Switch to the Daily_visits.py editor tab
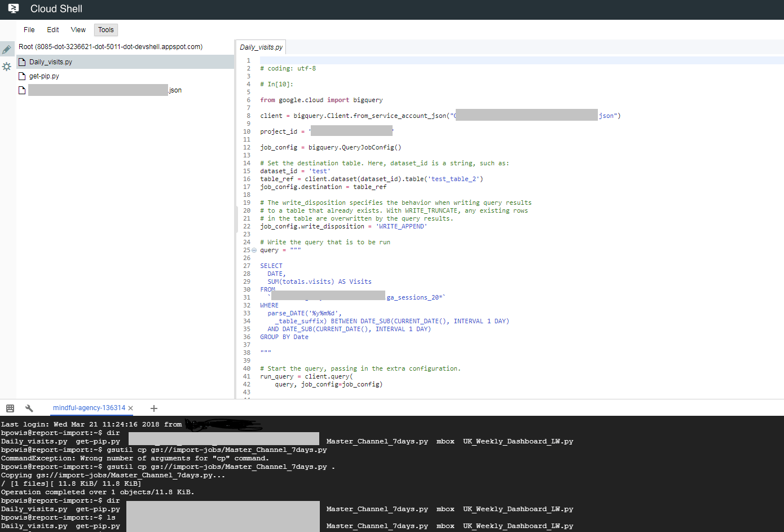 point(261,47)
